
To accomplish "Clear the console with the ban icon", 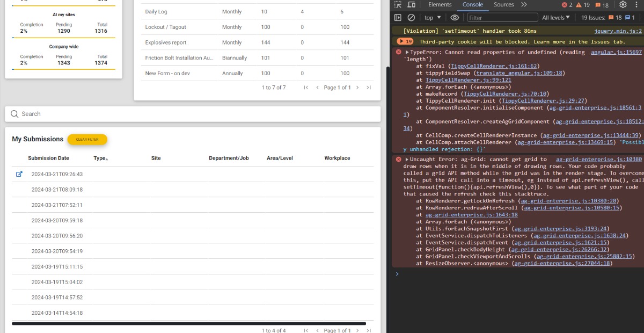I will (411, 18).
